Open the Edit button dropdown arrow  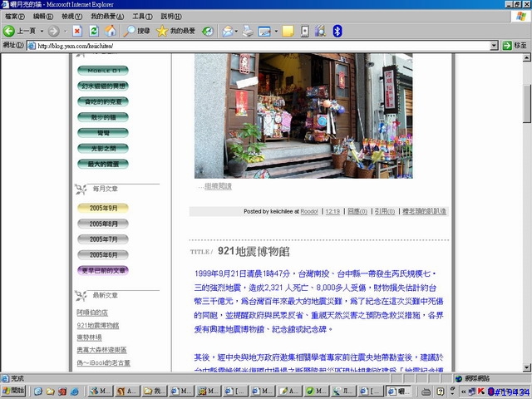click(276, 32)
